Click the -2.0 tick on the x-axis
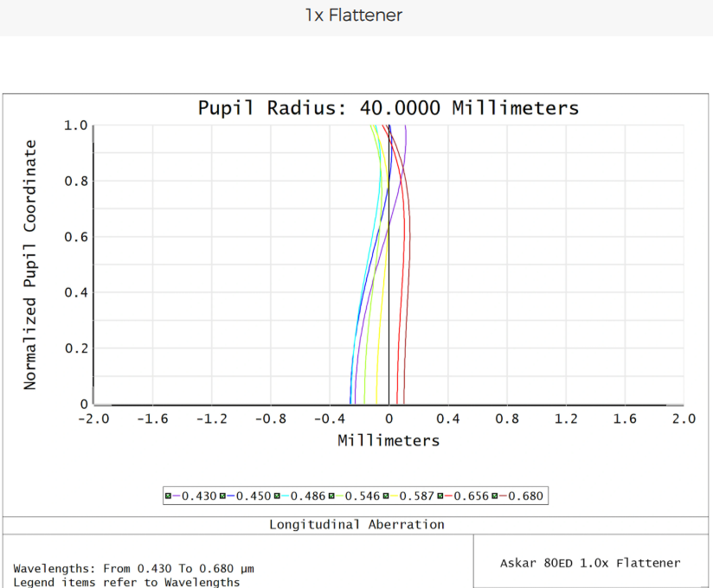 pyautogui.click(x=93, y=419)
